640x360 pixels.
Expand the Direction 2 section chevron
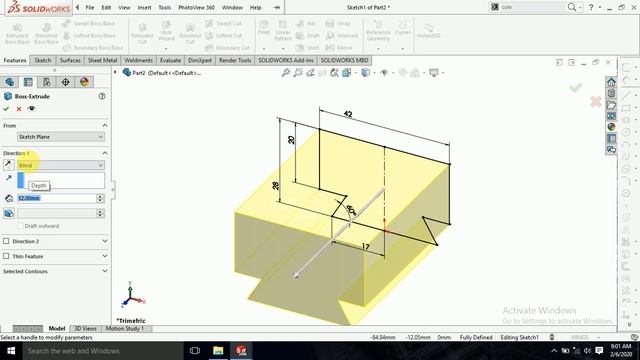[x=104, y=241]
